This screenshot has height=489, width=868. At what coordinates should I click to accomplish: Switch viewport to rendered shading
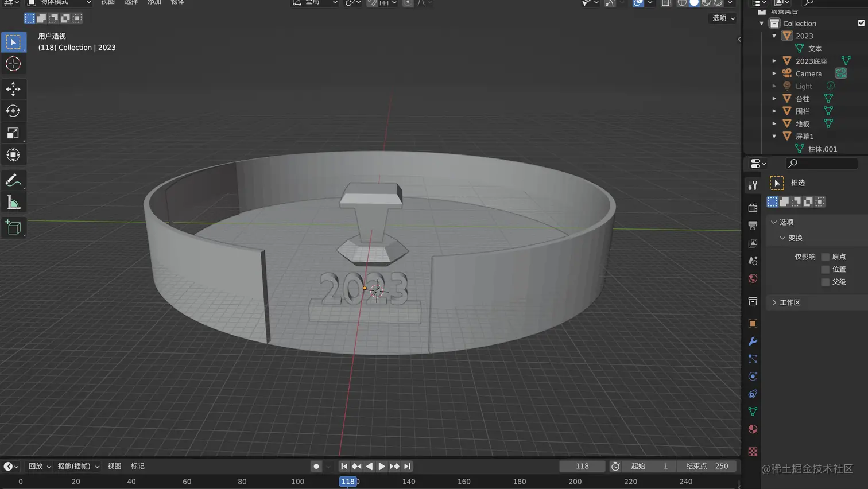tap(718, 3)
